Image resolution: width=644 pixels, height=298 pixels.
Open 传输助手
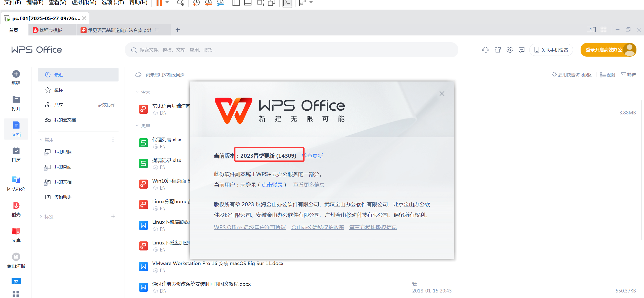coord(78,197)
